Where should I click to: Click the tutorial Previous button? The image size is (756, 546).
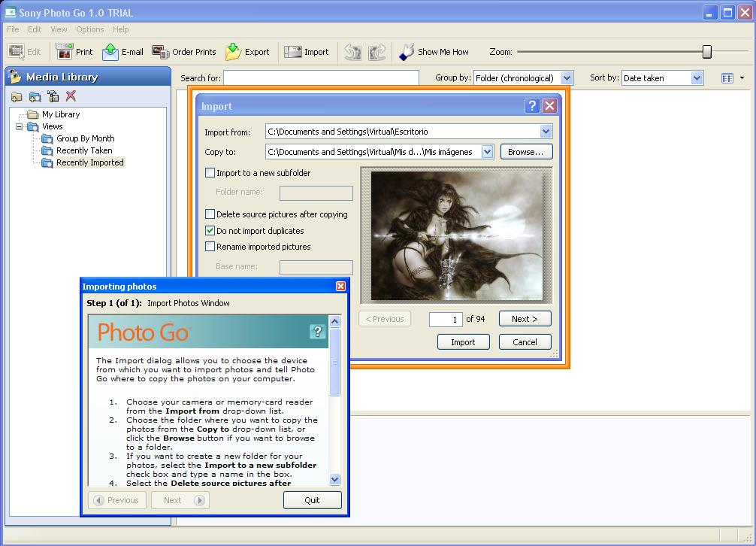click(x=117, y=500)
